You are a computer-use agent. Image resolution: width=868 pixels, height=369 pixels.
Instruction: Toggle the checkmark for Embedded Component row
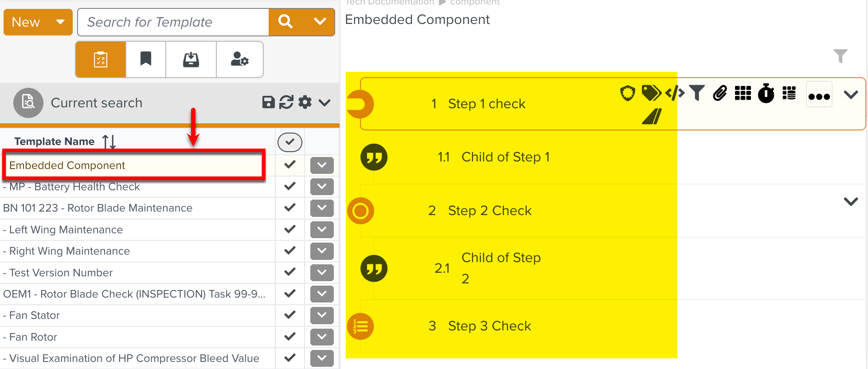click(290, 165)
